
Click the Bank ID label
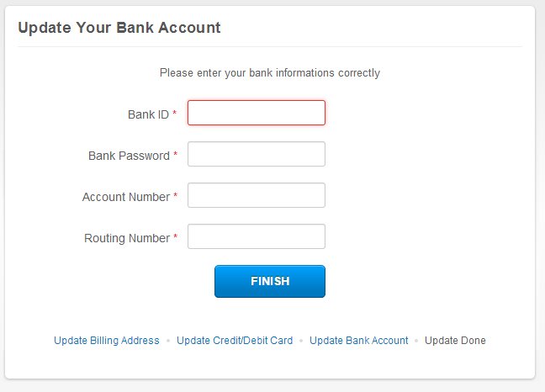coord(148,114)
